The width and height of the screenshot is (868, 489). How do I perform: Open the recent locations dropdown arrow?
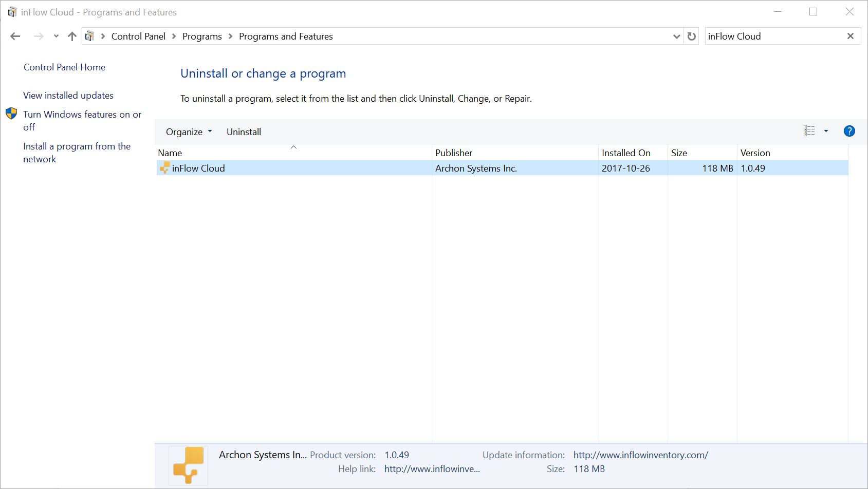(x=56, y=36)
